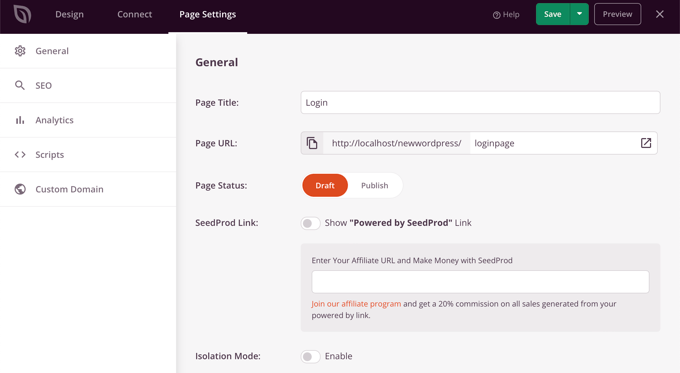Click the Help question mark icon

point(497,15)
